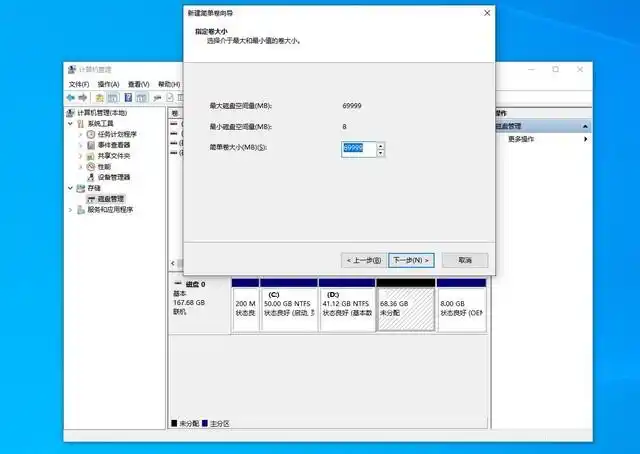The width and height of the screenshot is (640, 454).
Task: Click the 共享文件夹 icon
Action: [91, 156]
